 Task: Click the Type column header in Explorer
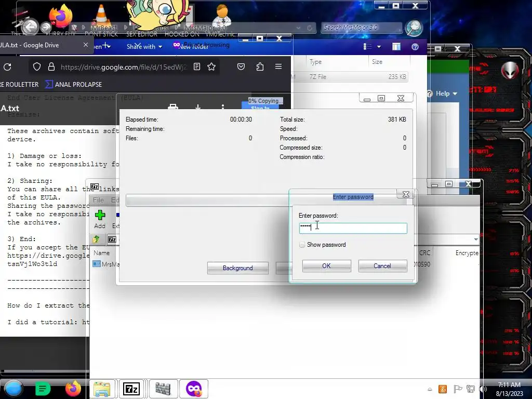click(315, 62)
